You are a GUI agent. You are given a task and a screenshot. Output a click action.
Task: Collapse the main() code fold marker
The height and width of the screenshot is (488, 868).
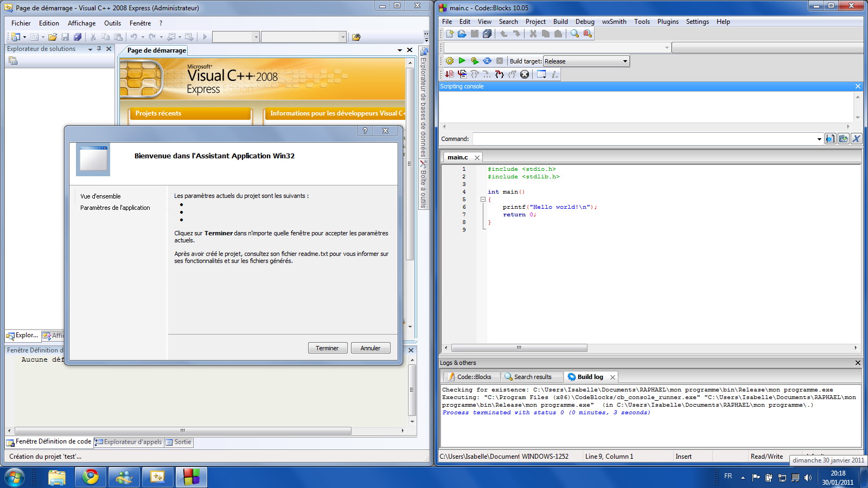point(483,200)
